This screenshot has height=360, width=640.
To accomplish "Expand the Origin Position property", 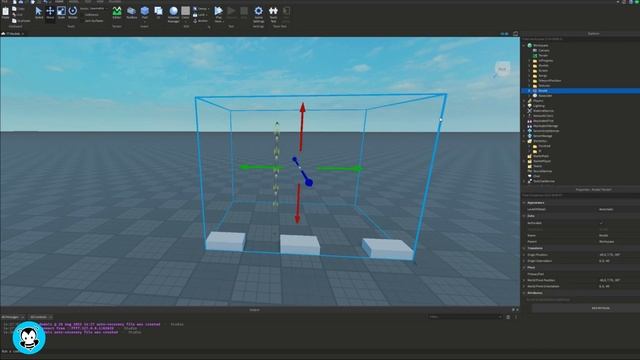I will (524, 255).
